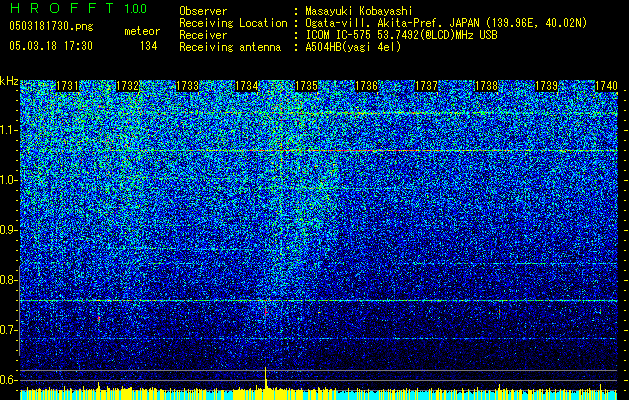Select the 1733 time label
The image size is (629, 400).
(x=187, y=86)
